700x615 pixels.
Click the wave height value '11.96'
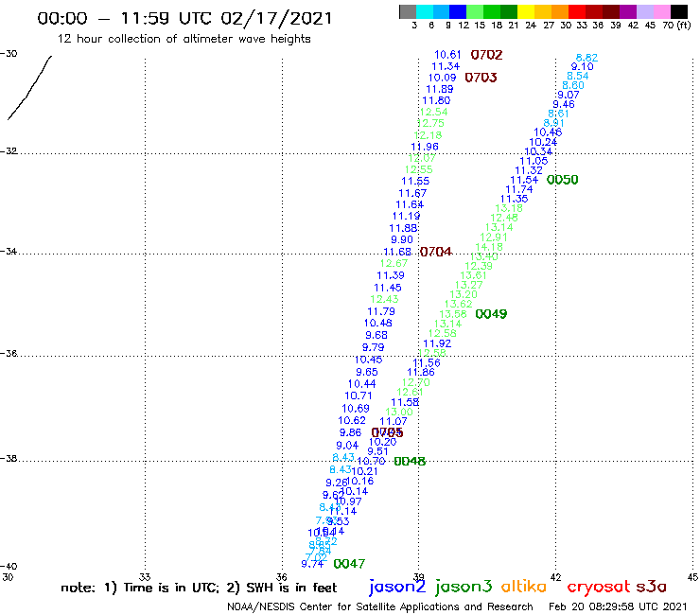click(425, 147)
